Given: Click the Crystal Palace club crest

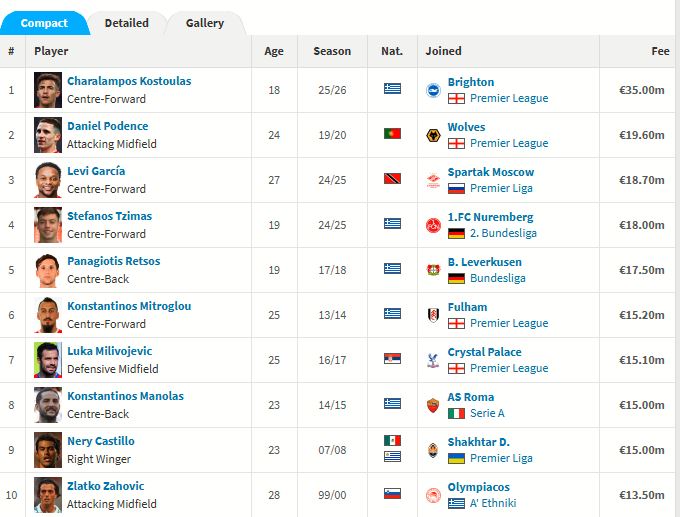Looking at the screenshot, I should [433, 360].
